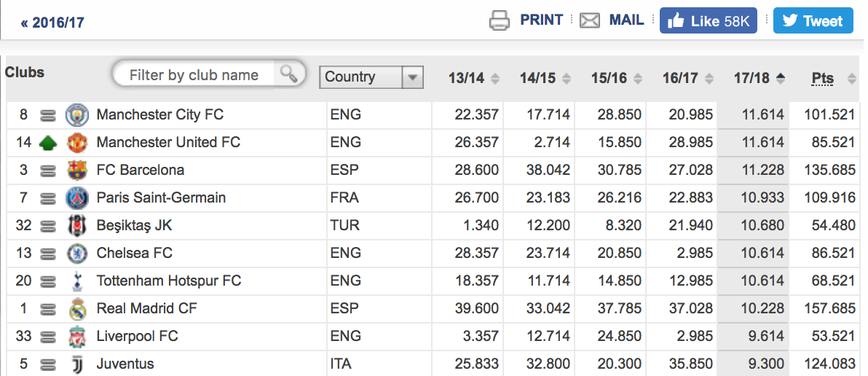Click unchanged-rank icon beside Paris Saint-Germain
Screen dimensions: 868x376
pos(49,198)
